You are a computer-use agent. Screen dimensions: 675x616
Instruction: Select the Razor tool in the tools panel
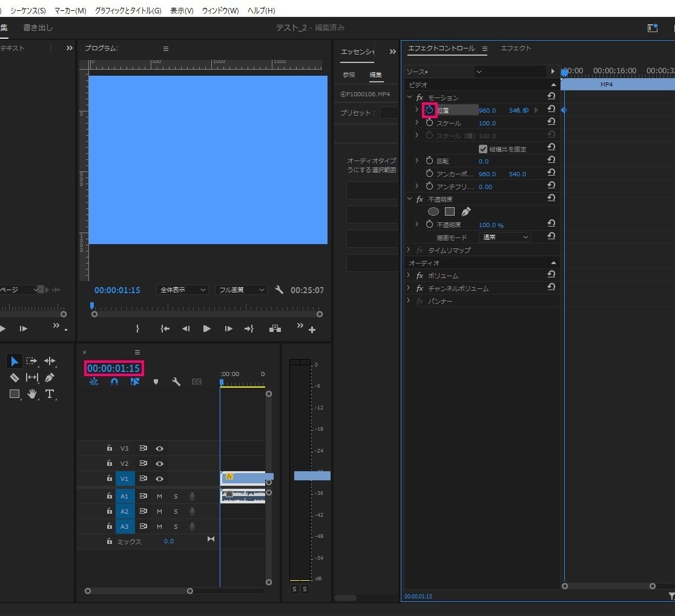pos(15,377)
